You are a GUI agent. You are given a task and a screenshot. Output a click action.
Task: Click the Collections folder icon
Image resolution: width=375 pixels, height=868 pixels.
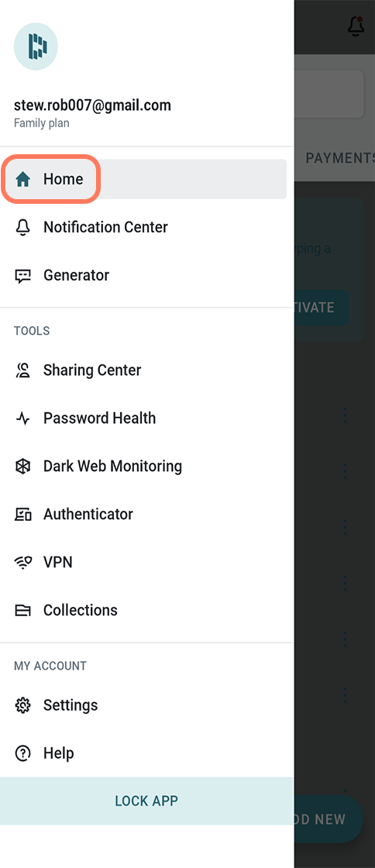pyautogui.click(x=22, y=611)
